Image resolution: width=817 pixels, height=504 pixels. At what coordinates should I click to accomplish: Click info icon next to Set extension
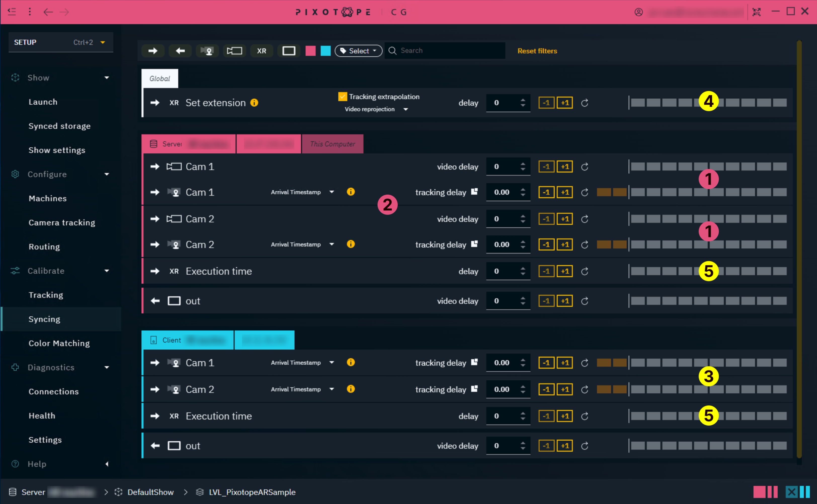tap(254, 103)
